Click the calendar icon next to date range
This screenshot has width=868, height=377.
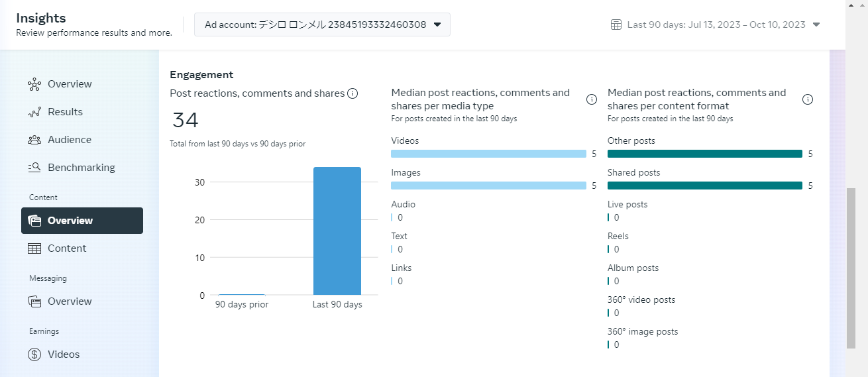[616, 25]
